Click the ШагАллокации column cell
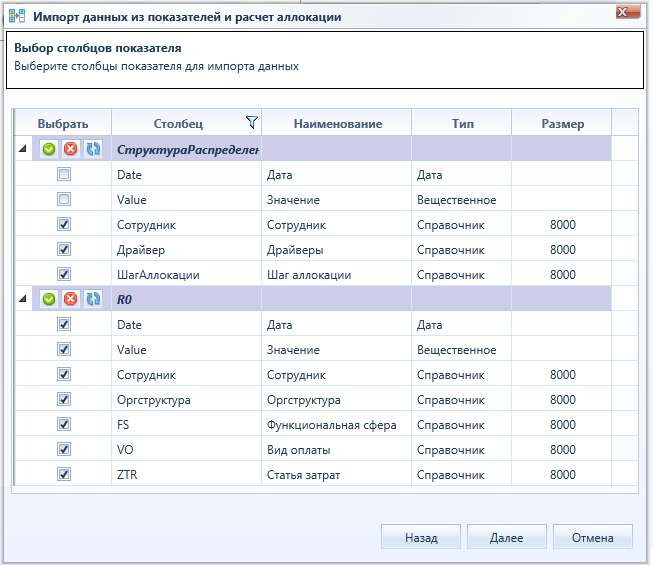The width and height of the screenshot is (653, 565). pos(187,274)
